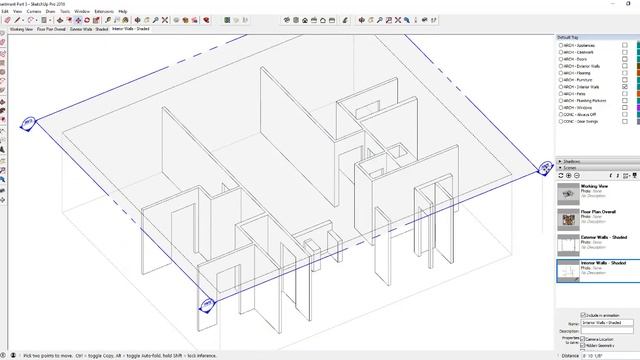The height and width of the screenshot is (360, 640).
Task: Select the Scale tool
Action: tap(96, 20)
